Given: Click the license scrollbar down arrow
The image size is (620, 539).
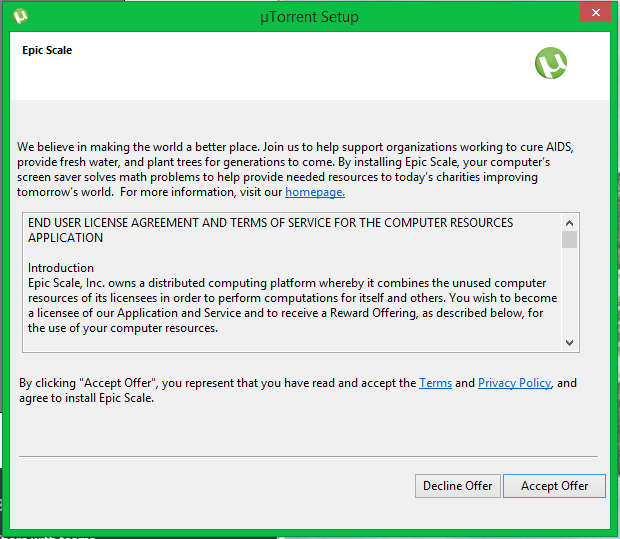Looking at the screenshot, I should click(x=569, y=342).
